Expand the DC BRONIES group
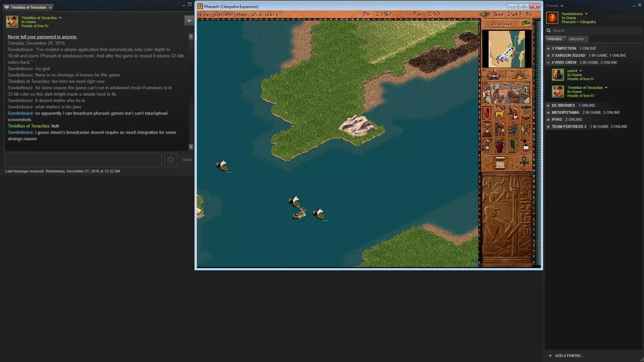 click(x=548, y=106)
